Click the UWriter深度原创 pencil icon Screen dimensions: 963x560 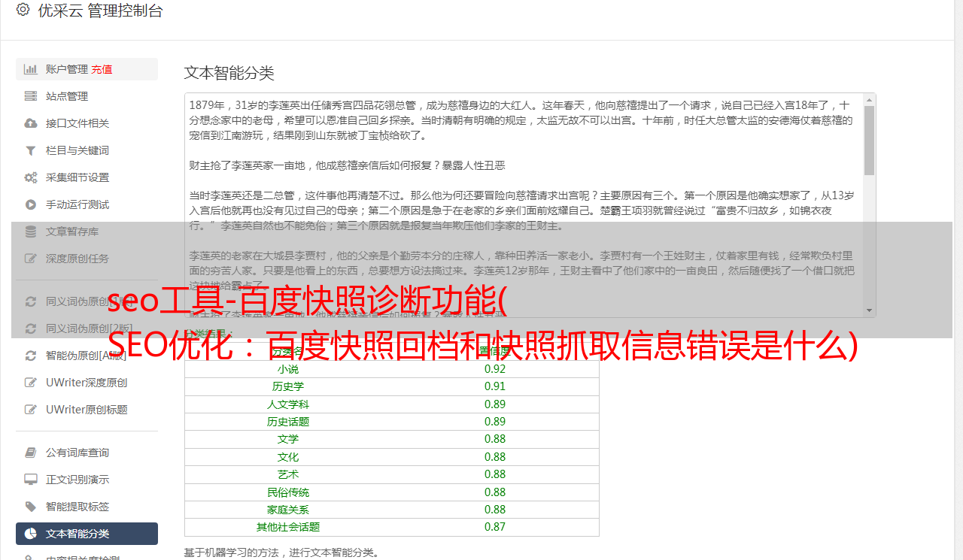point(31,383)
